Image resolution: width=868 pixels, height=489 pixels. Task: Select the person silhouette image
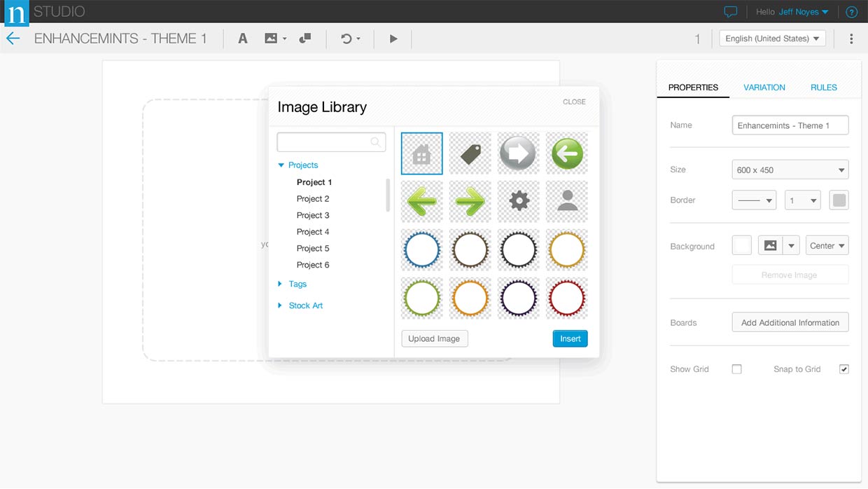pos(567,202)
